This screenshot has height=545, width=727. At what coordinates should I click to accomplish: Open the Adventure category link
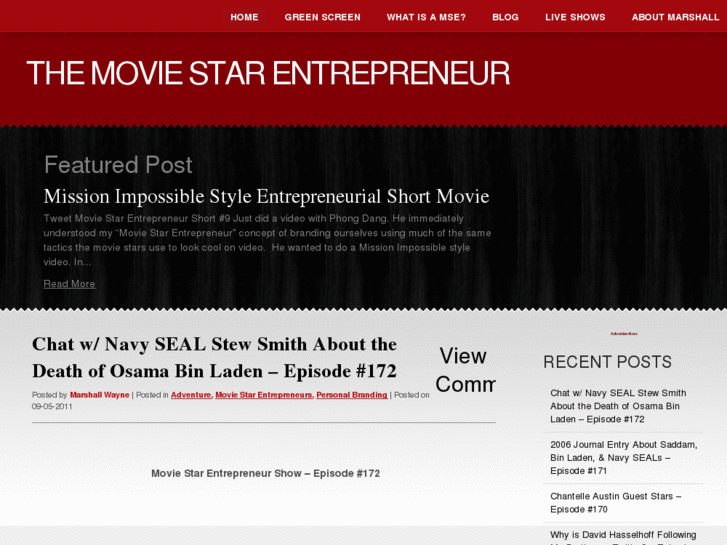(191, 395)
